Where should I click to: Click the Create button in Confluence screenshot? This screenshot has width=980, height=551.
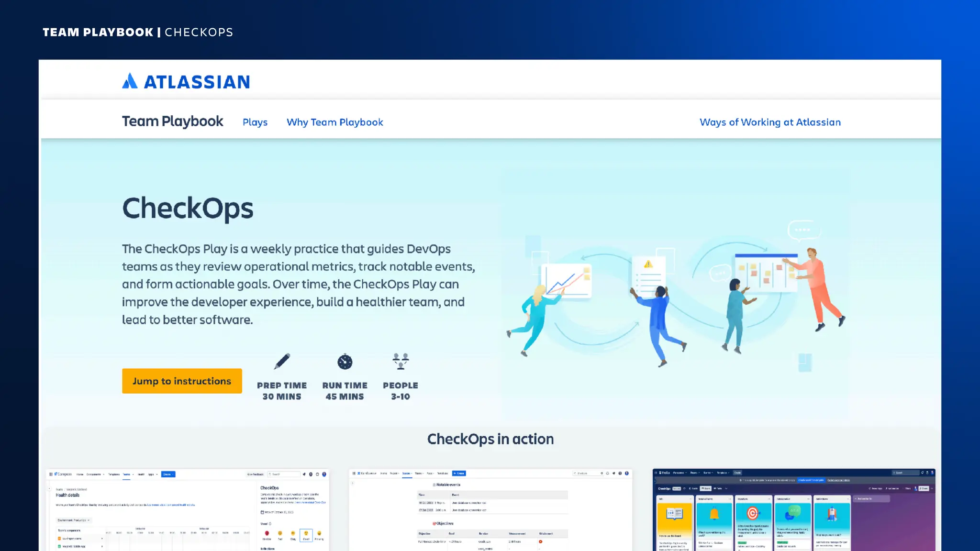tap(459, 474)
